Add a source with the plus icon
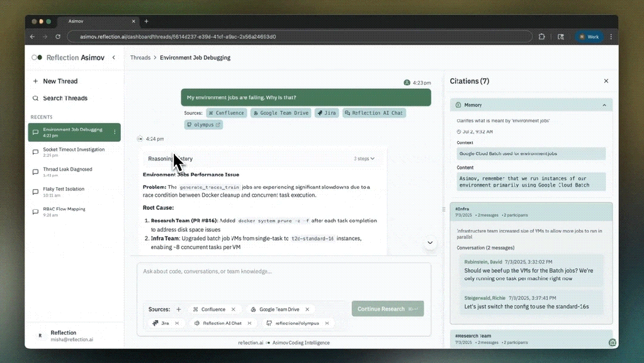The image size is (644, 363). (x=179, y=309)
